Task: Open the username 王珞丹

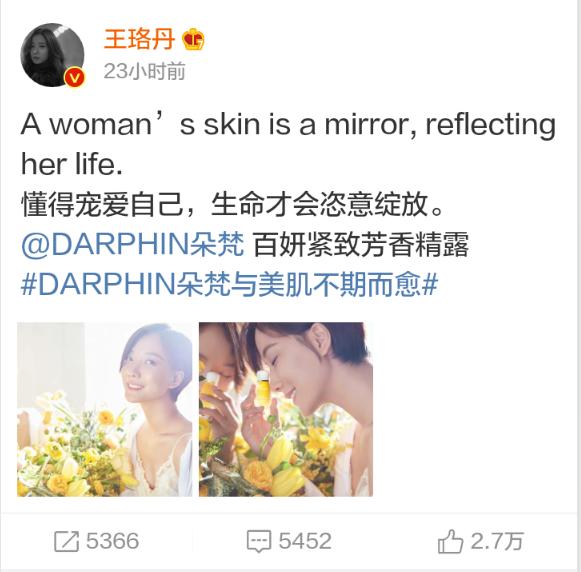Action: 139,39
